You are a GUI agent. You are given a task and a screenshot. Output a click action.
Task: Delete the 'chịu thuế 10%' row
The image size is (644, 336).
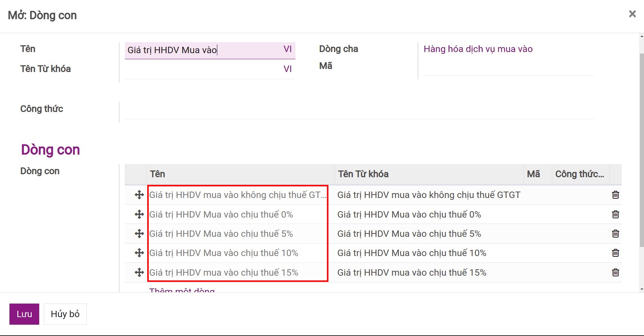pyautogui.click(x=615, y=253)
